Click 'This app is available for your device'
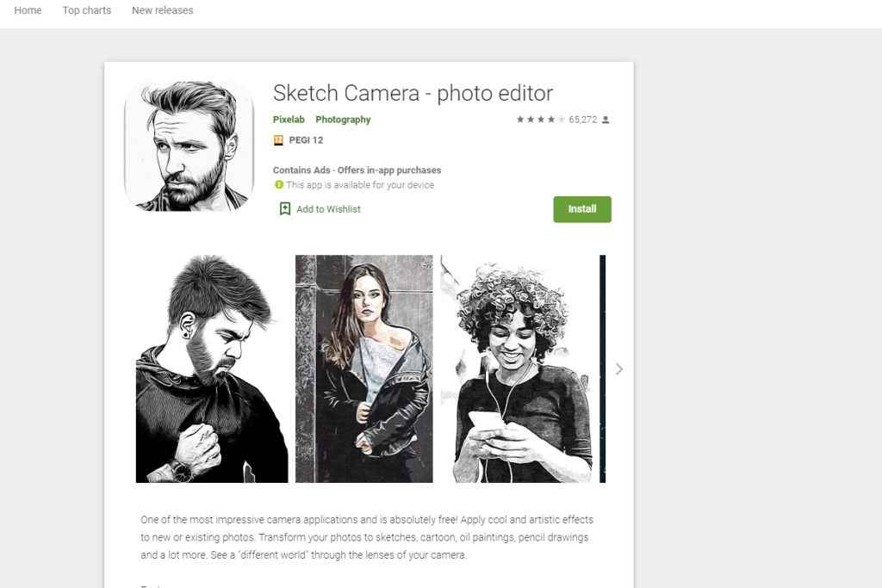This screenshot has height=588, width=882. 360,185
